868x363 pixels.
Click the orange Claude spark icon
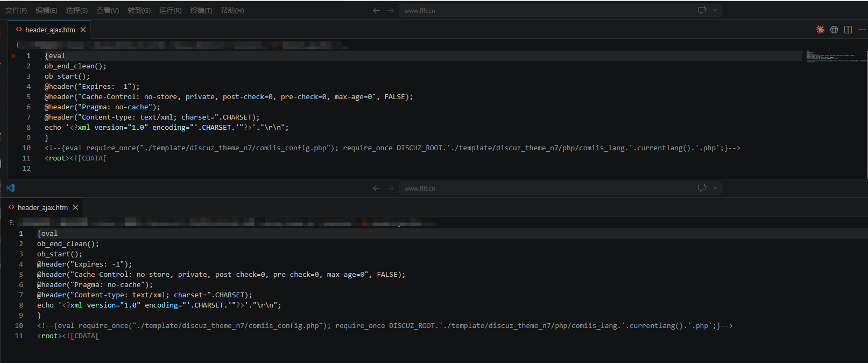point(820,30)
